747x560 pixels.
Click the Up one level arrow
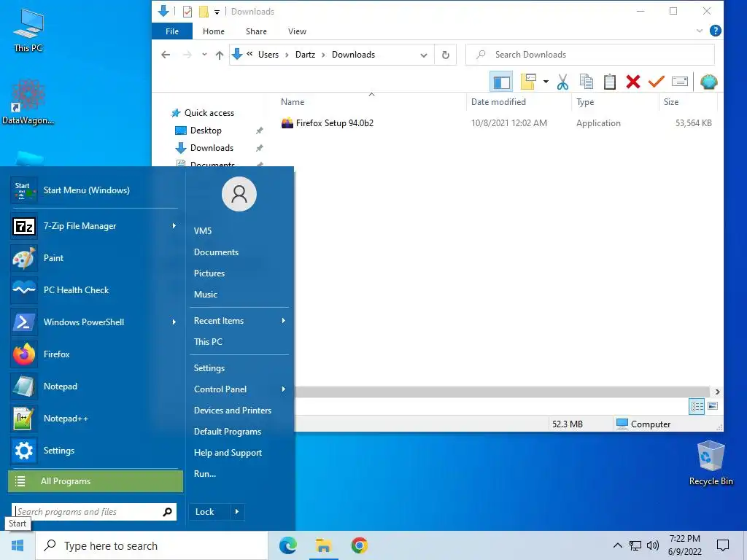[x=219, y=55]
